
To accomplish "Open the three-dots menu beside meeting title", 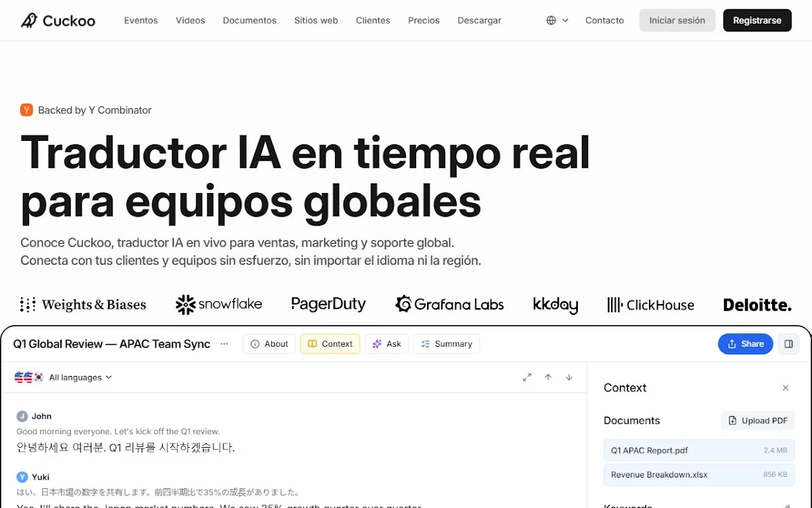I will click(x=224, y=344).
